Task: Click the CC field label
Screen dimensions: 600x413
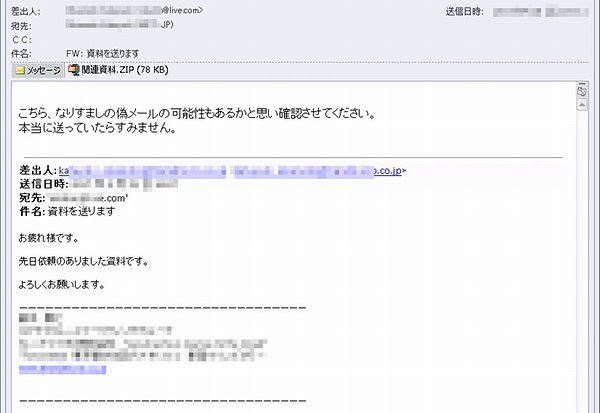Action: pos(21,40)
